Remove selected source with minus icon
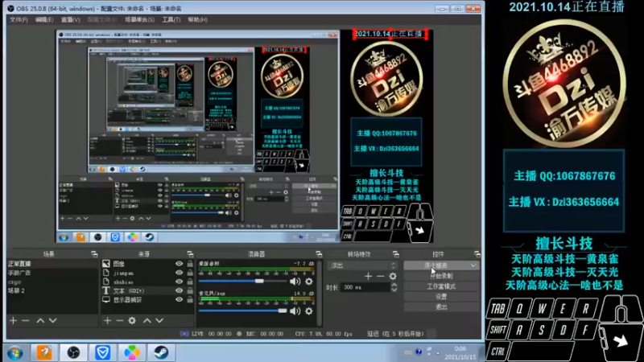 pos(119,320)
